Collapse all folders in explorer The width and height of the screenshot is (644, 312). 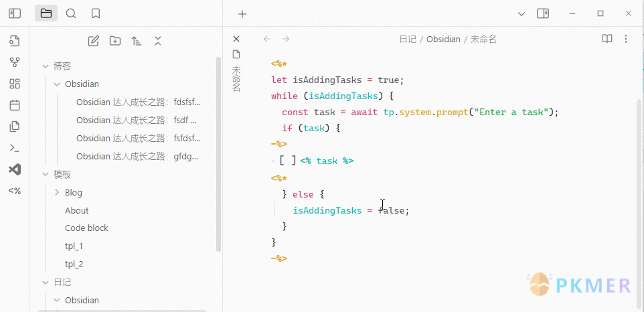tap(158, 41)
